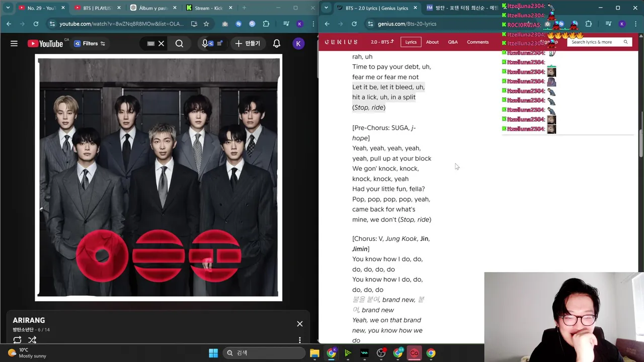The height and width of the screenshot is (362, 644).
Task: Go to the YouTube home logo
Action: tap(45, 44)
